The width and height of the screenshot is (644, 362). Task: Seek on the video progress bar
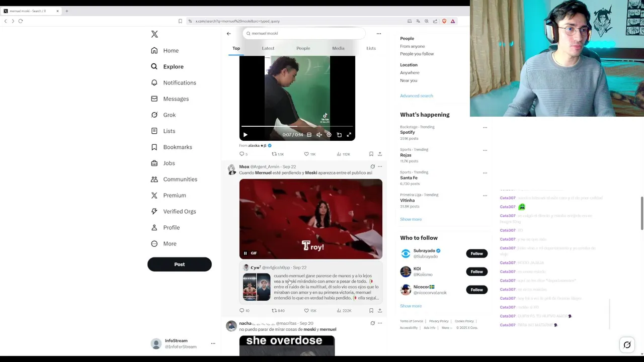297,126
